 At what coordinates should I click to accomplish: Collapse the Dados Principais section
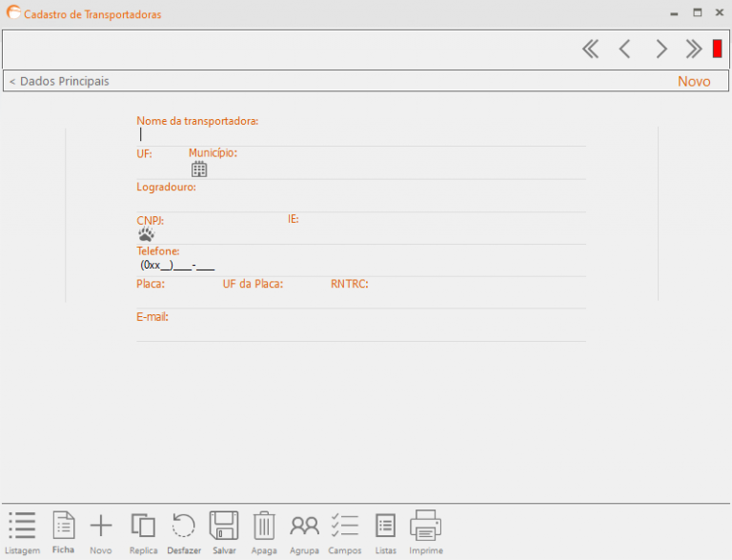click(x=59, y=82)
